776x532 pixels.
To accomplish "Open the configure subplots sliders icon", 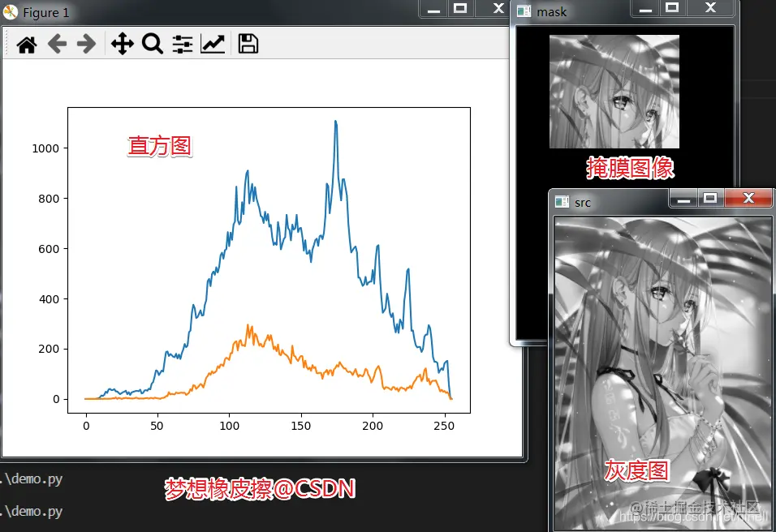I will point(183,43).
